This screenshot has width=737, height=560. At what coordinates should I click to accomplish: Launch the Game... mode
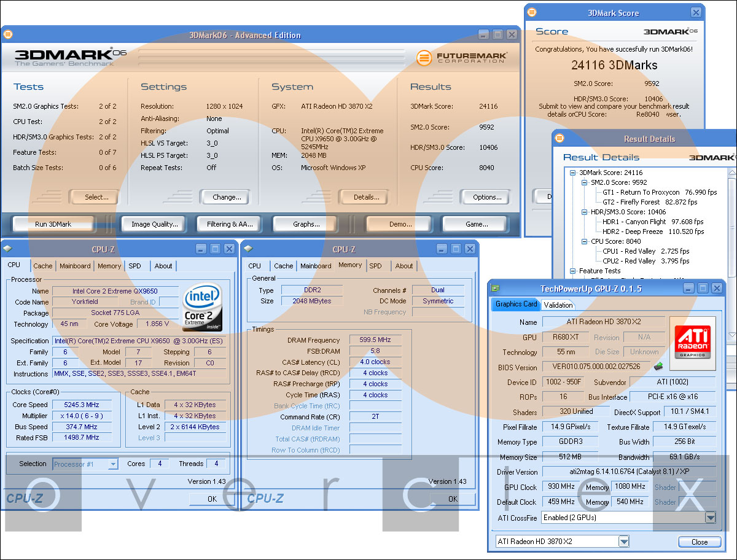pyautogui.click(x=476, y=224)
